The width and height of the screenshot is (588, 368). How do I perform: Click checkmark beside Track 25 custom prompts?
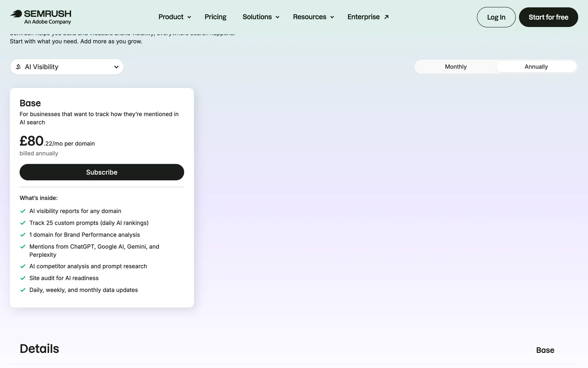23,223
